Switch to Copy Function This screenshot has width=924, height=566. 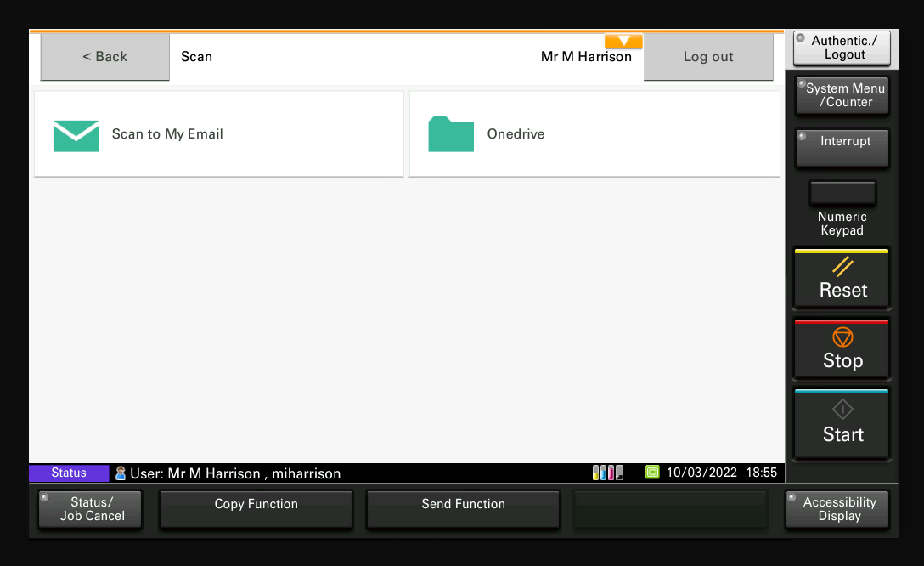coord(256,509)
